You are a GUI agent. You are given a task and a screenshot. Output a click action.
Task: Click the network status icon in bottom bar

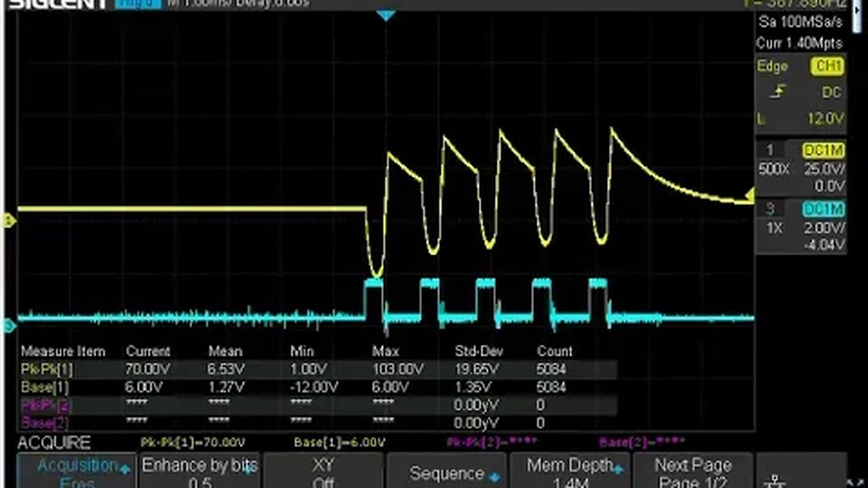774,481
